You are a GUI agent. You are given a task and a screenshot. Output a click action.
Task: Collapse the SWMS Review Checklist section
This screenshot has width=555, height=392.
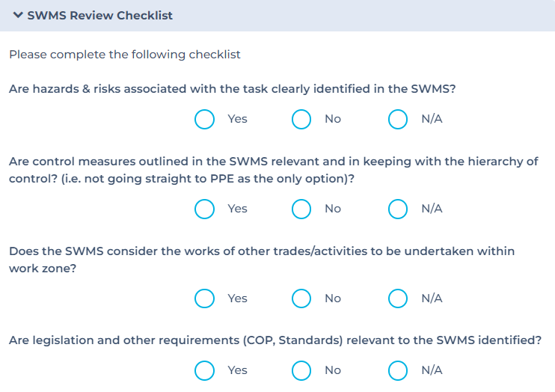pos(18,15)
